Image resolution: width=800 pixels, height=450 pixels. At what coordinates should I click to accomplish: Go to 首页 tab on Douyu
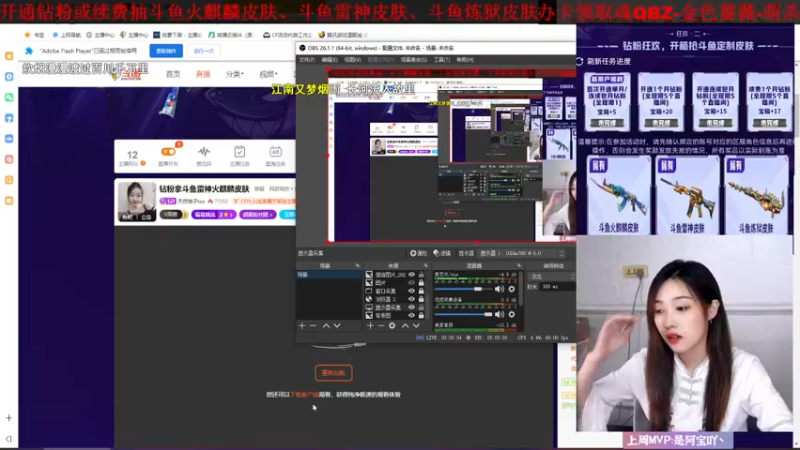pyautogui.click(x=173, y=74)
